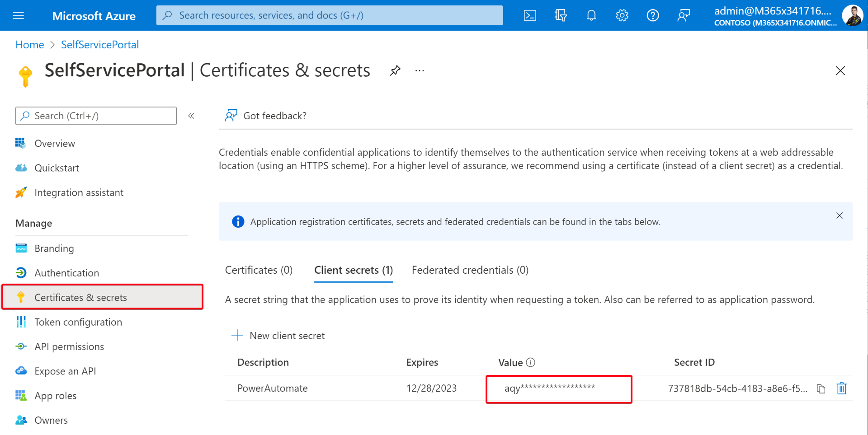Click the Microsoft Azure logo text
868x435 pixels.
[x=94, y=16]
